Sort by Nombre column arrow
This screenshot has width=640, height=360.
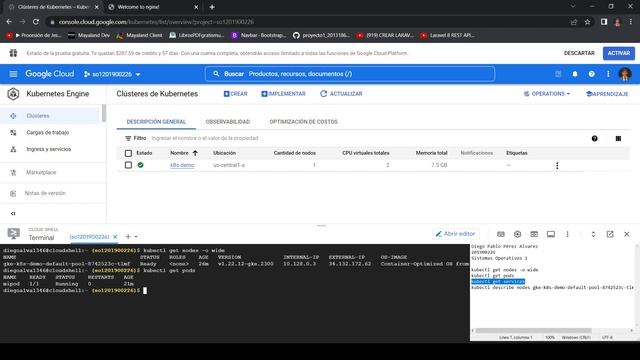coord(195,153)
